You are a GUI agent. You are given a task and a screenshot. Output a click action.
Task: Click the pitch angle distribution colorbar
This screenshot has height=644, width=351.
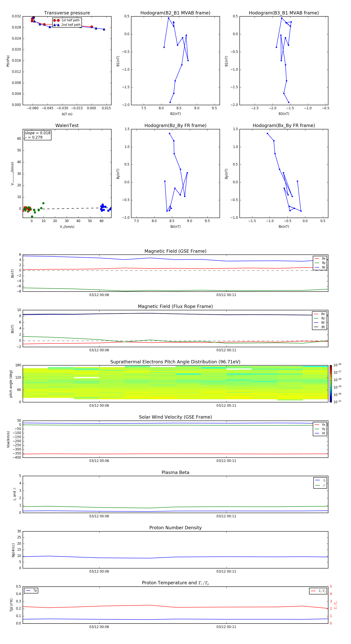click(331, 384)
